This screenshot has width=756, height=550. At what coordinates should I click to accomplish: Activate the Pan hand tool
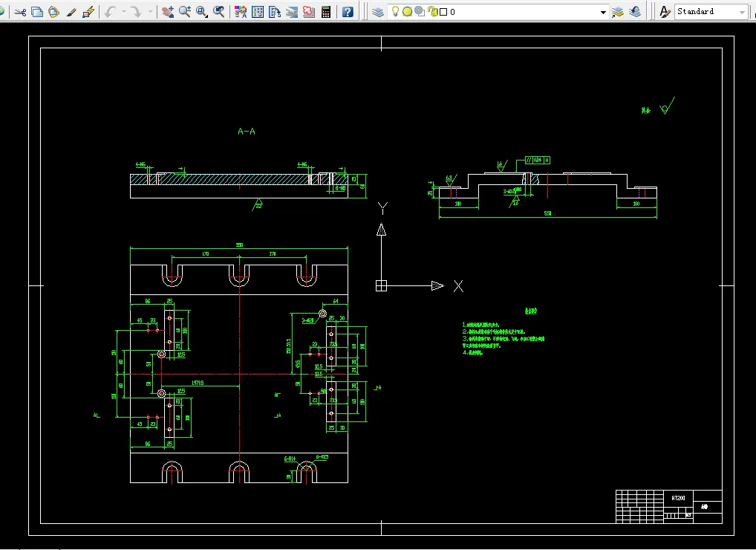[x=168, y=12]
